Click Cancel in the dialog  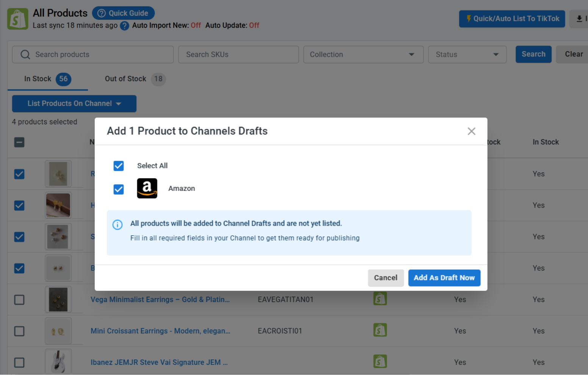pos(386,278)
